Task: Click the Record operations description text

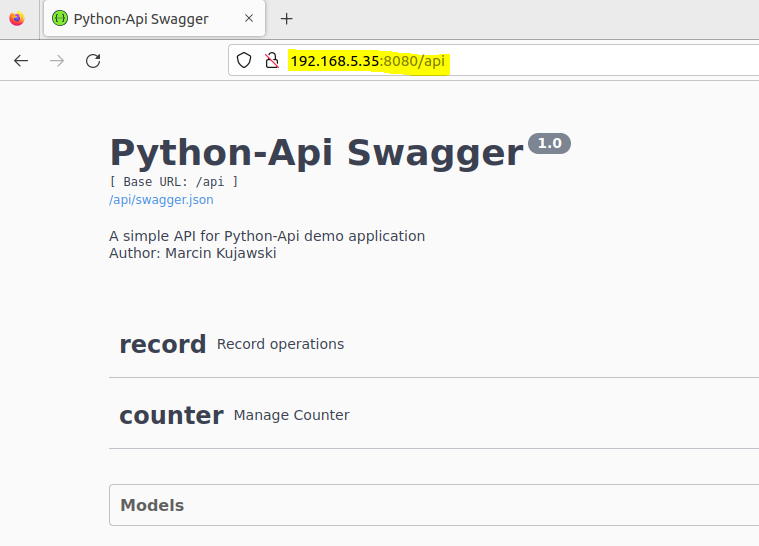Action: pos(280,344)
